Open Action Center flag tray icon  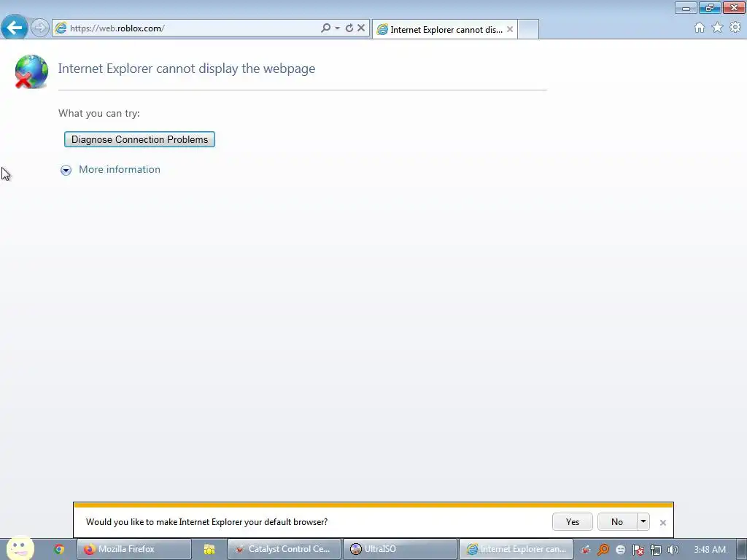point(638,550)
